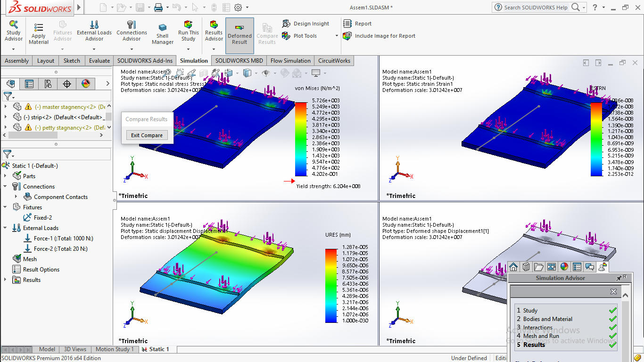
Task: Open the Motion Study 1 bottom tab
Action: coord(115,349)
